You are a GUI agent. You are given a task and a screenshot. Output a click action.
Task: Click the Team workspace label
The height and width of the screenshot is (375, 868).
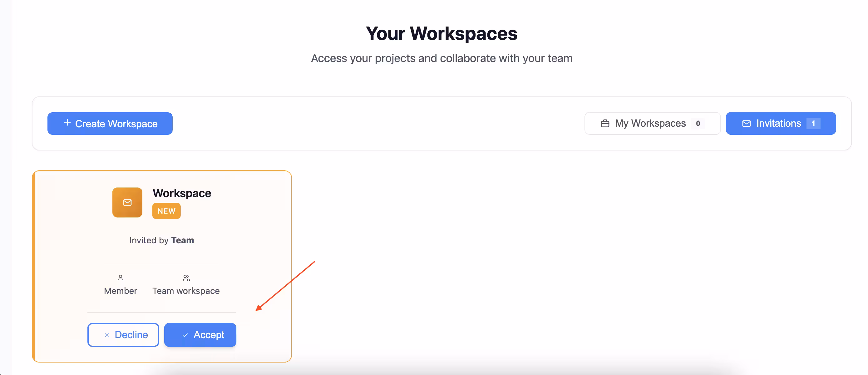click(186, 291)
